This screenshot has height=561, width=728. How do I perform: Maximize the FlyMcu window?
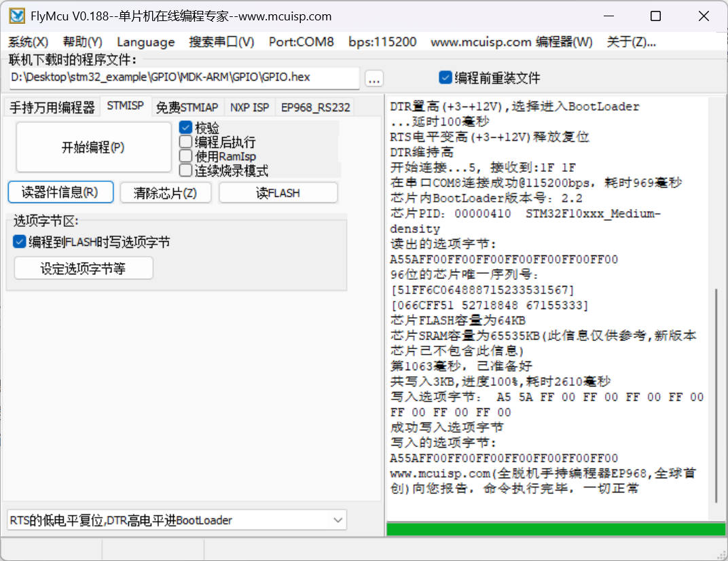(655, 16)
